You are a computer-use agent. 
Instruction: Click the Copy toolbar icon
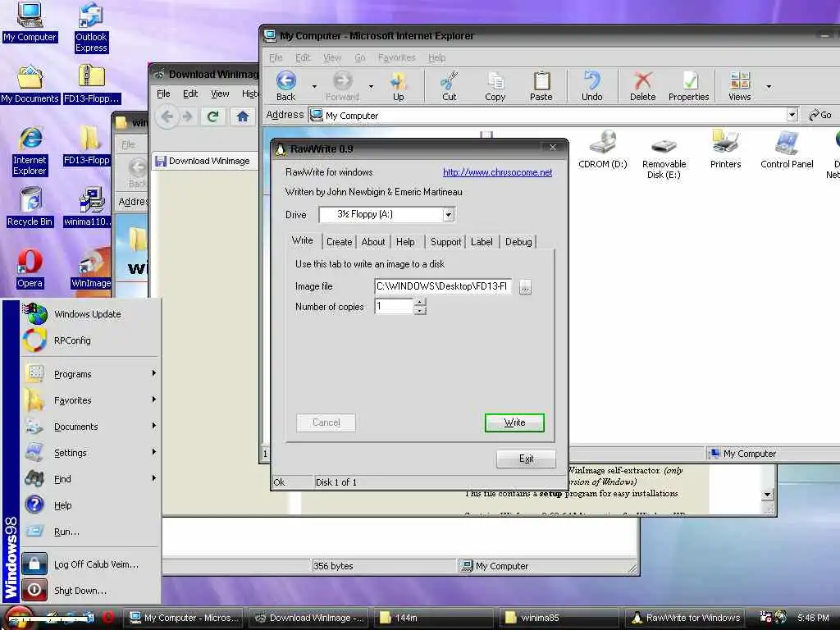(495, 85)
